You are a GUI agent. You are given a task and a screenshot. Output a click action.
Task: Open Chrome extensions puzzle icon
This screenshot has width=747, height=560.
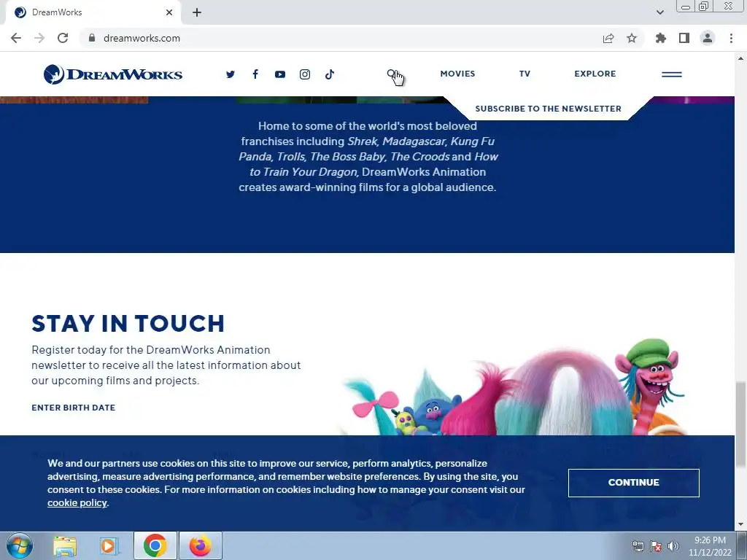tap(661, 38)
